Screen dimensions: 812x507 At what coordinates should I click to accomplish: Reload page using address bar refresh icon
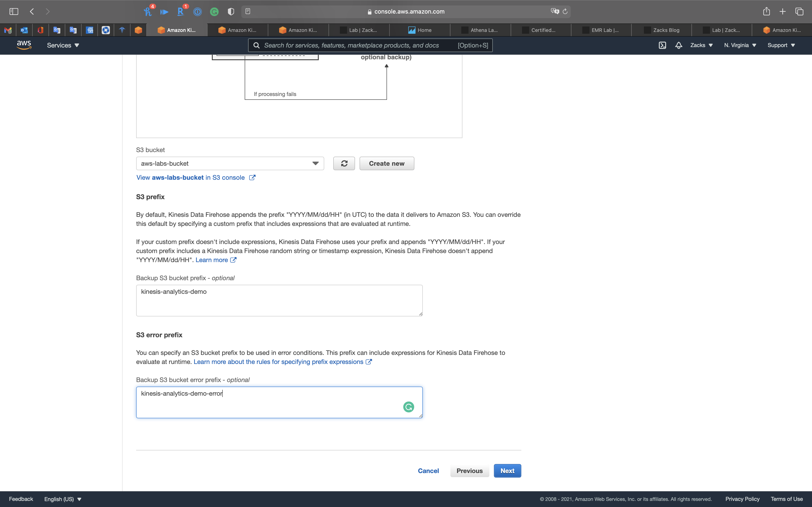click(x=565, y=11)
